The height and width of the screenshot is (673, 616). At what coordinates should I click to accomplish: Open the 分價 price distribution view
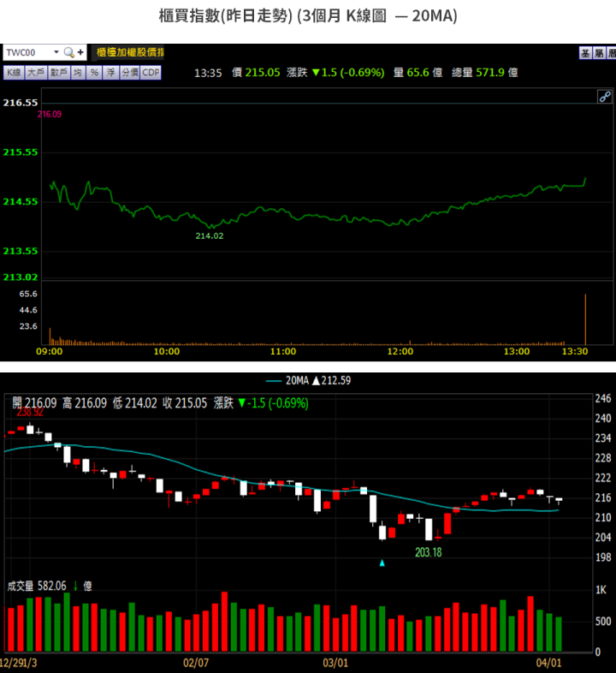coord(129,73)
